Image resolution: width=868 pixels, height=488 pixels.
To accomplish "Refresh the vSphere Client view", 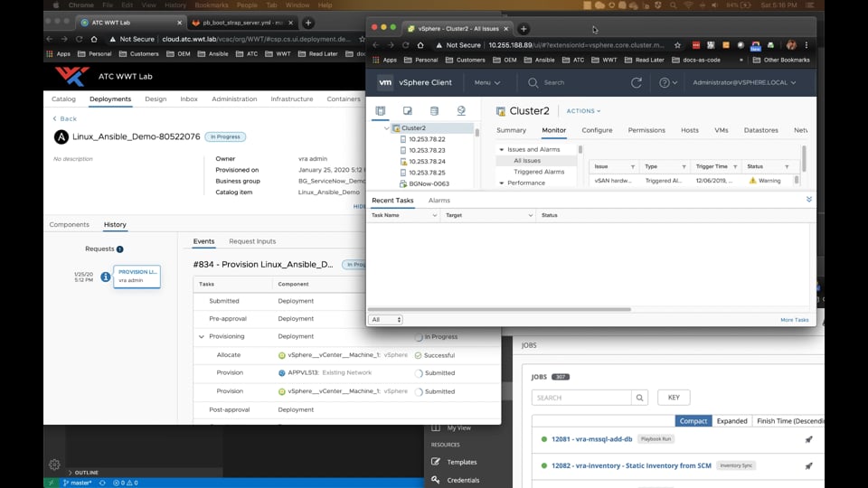I will [x=637, y=82].
